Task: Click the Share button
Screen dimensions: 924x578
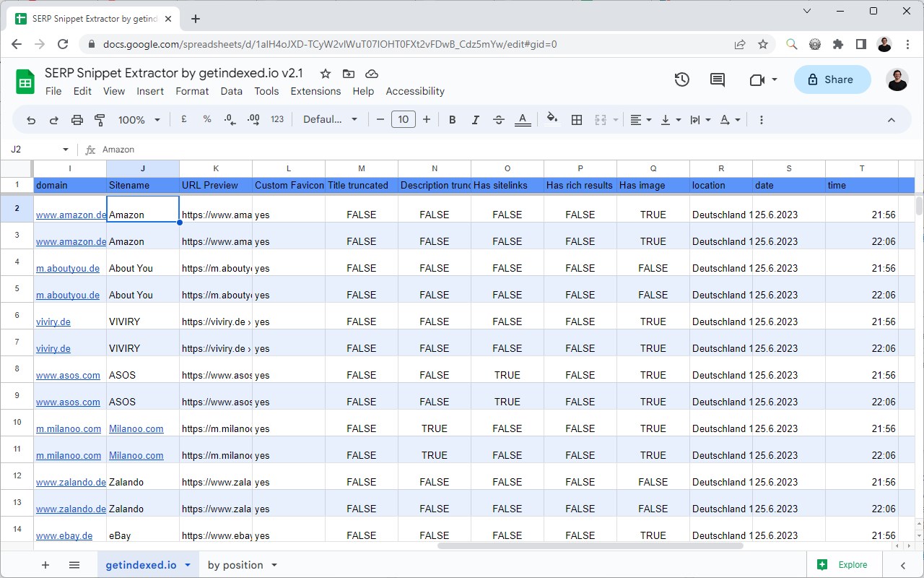Action: point(831,79)
